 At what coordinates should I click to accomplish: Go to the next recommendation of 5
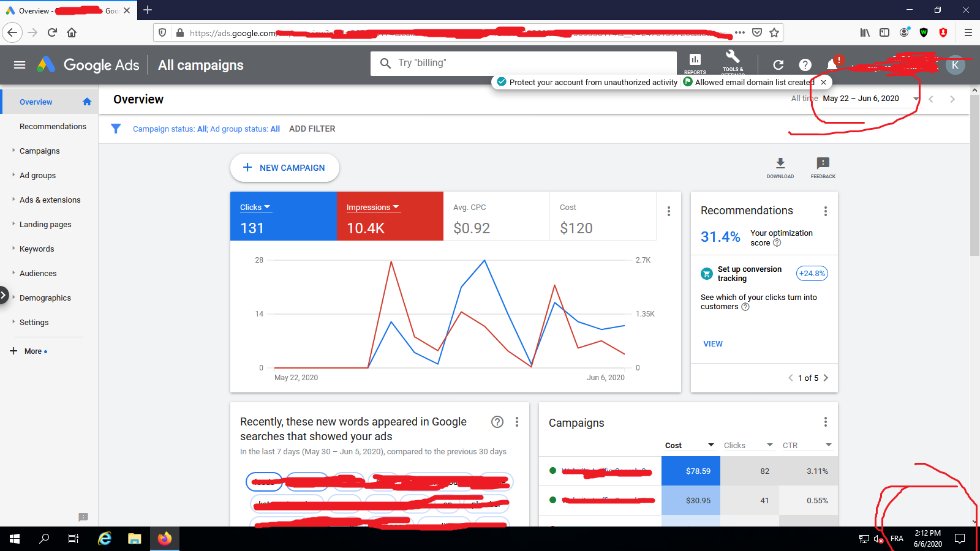tap(826, 378)
